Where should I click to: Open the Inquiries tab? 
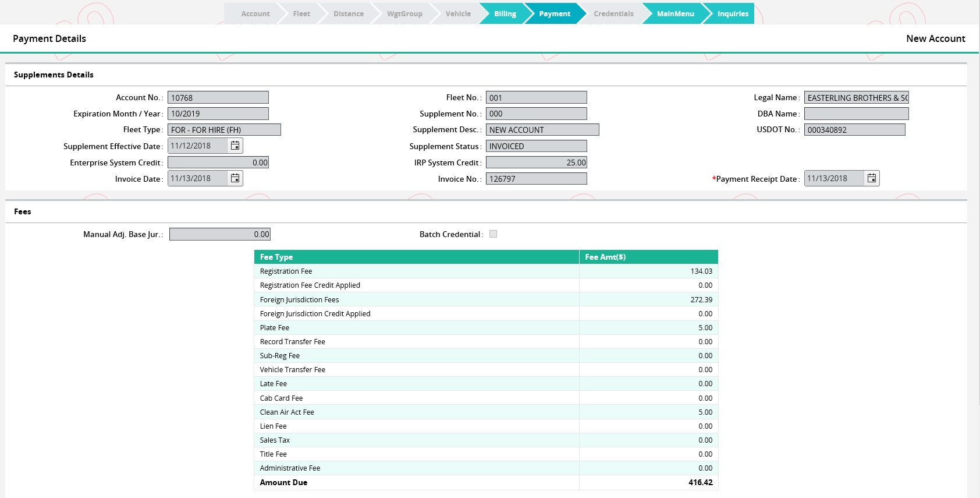pos(732,13)
